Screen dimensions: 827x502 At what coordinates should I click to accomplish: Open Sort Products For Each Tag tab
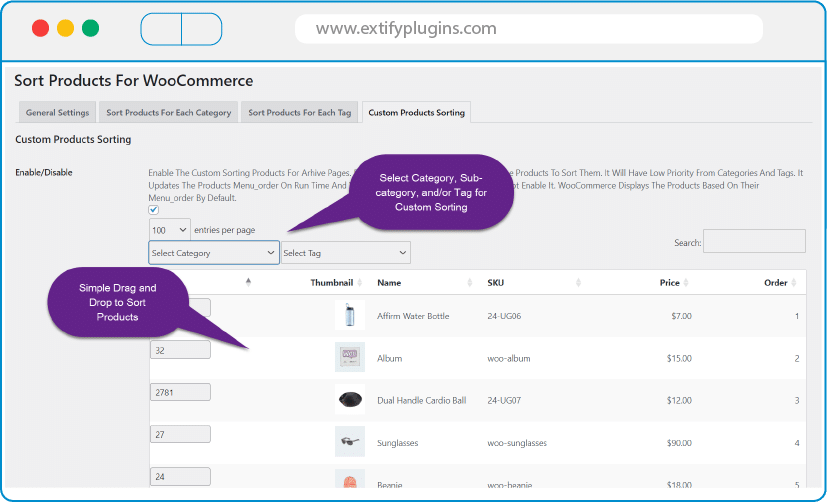pos(300,112)
